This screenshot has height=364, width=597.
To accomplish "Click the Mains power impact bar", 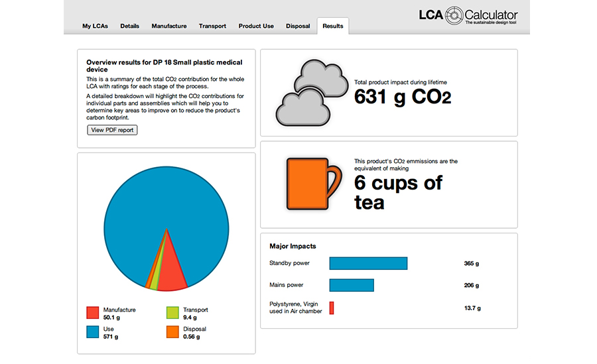I will coord(352,285).
